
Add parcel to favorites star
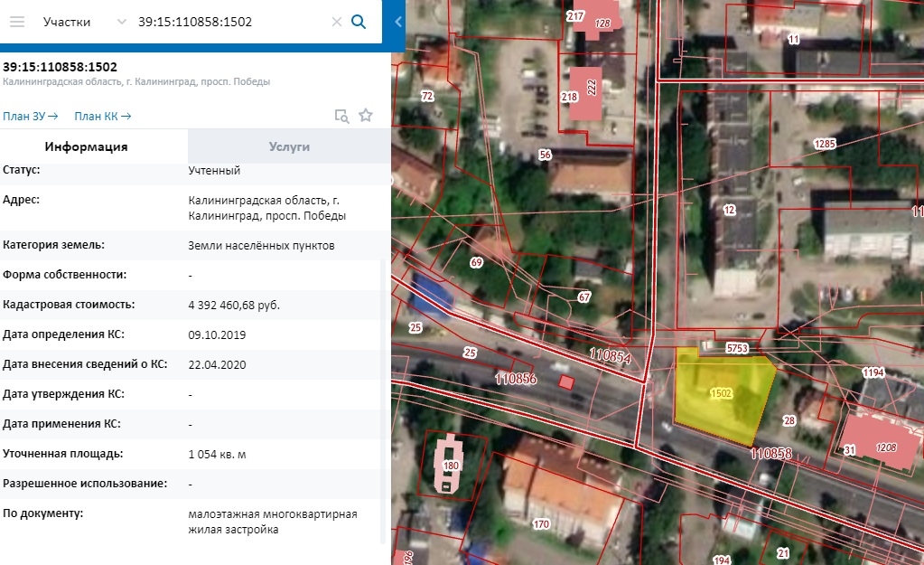click(x=366, y=115)
